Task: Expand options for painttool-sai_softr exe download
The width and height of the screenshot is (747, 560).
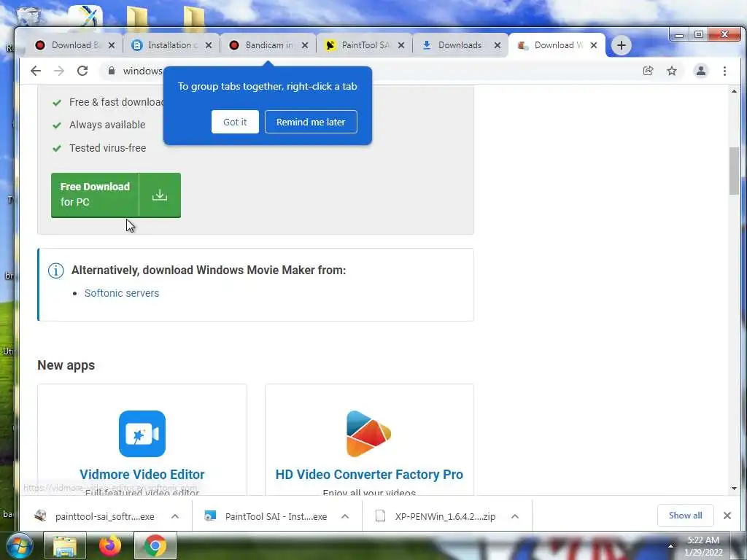Action: click(x=175, y=516)
